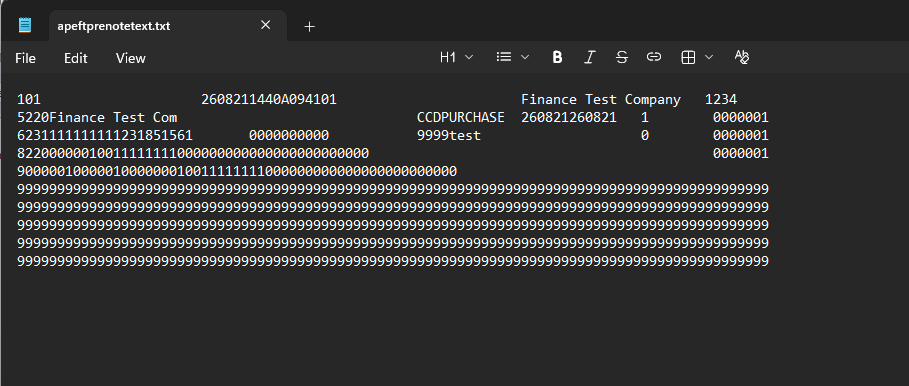Click the insert table icon

[x=688, y=57]
